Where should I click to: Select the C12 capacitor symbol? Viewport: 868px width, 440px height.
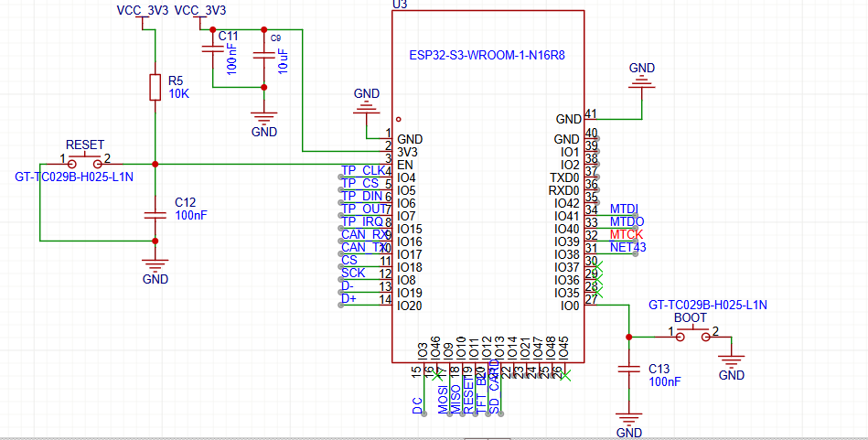click(x=155, y=215)
